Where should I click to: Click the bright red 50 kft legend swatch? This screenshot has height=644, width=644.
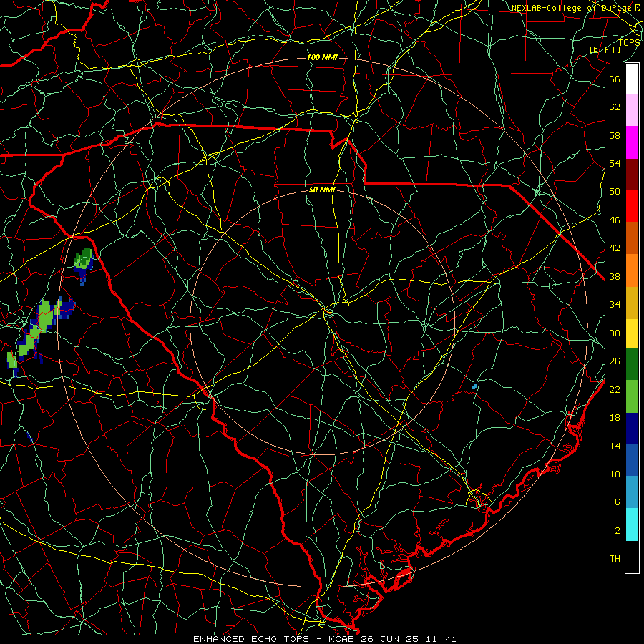pyautogui.click(x=632, y=206)
